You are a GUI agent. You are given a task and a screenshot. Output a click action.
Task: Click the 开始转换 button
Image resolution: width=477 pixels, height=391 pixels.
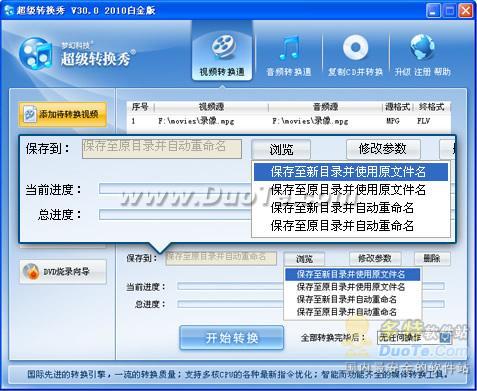[232, 338]
